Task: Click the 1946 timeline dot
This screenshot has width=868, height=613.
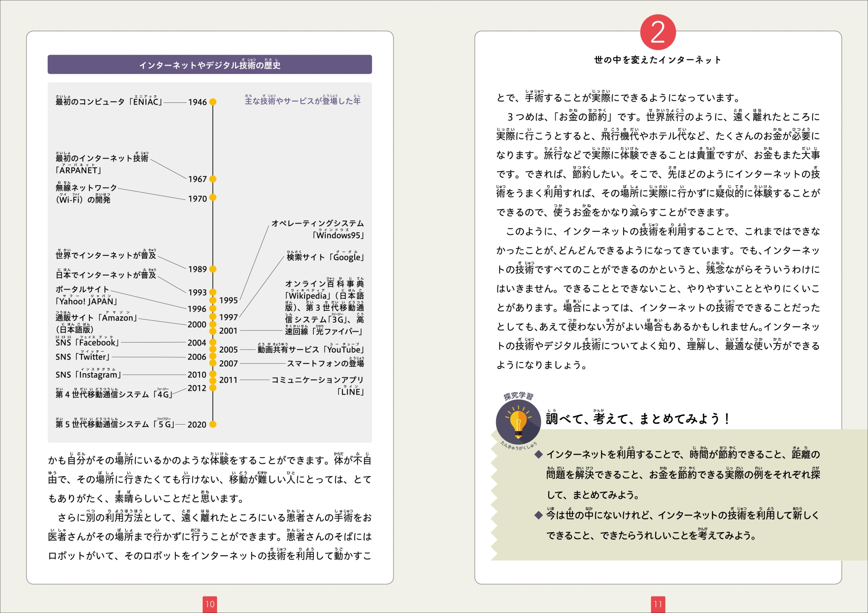Action: 213,102
